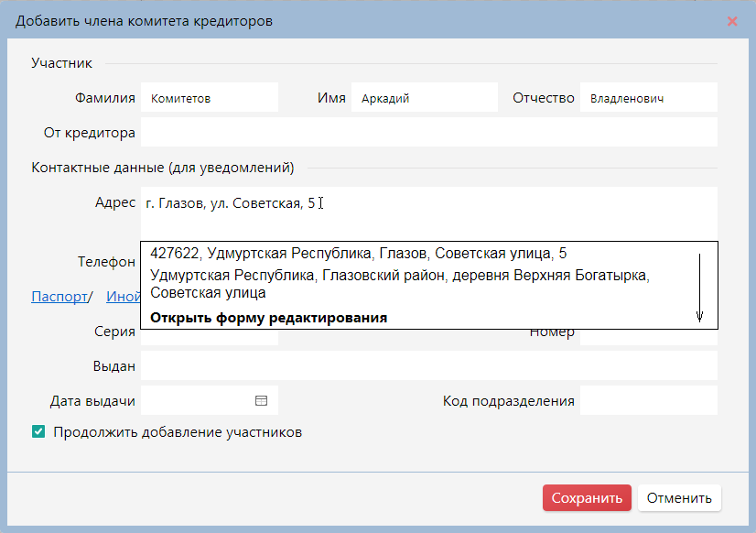The width and height of the screenshot is (756, 533).
Task: Close the Добавить члена комитета кредиторов dialog
Action: [732, 21]
